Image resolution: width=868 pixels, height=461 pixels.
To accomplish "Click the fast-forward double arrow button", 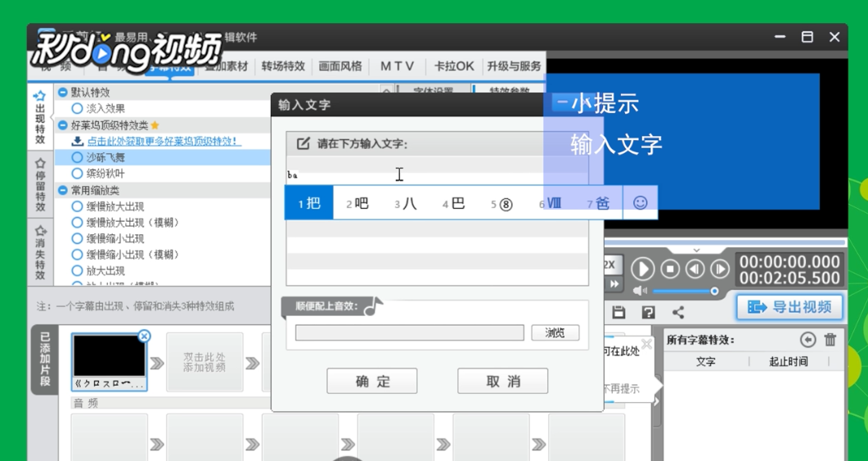I will coord(614,283).
